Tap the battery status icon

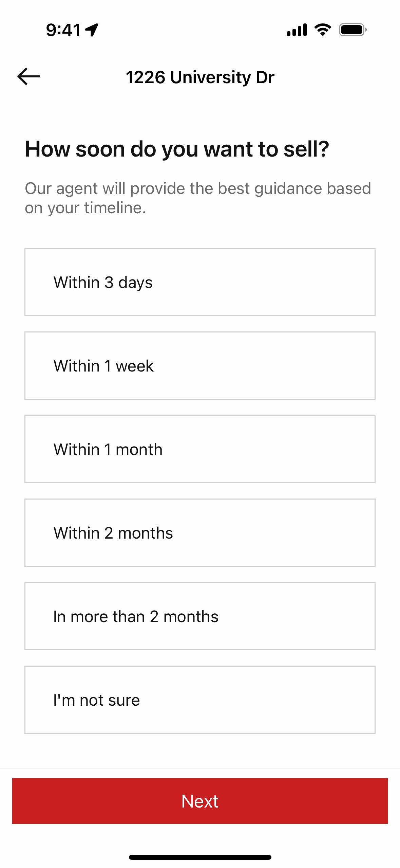(x=353, y=30)
